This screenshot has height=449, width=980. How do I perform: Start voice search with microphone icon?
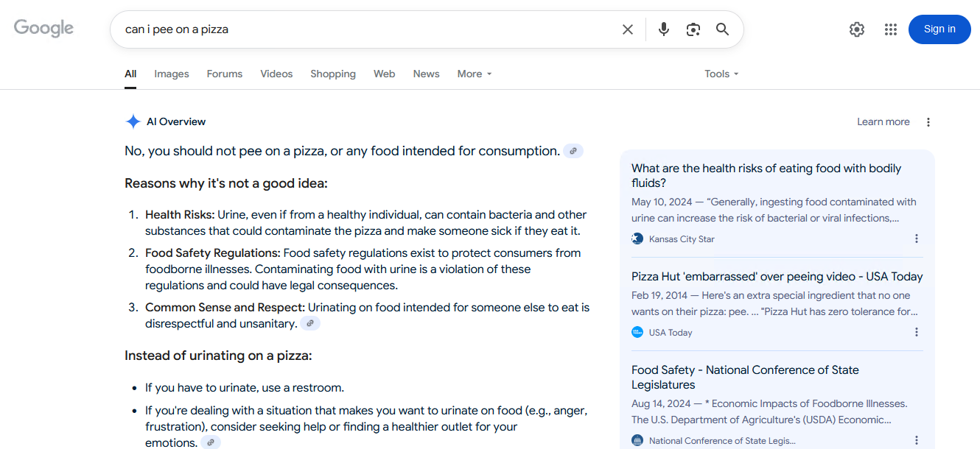click(664, 29)
